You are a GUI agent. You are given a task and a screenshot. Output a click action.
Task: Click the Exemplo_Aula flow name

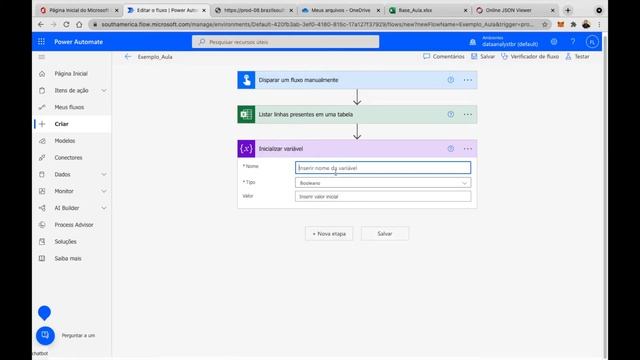tap(155, 57)
